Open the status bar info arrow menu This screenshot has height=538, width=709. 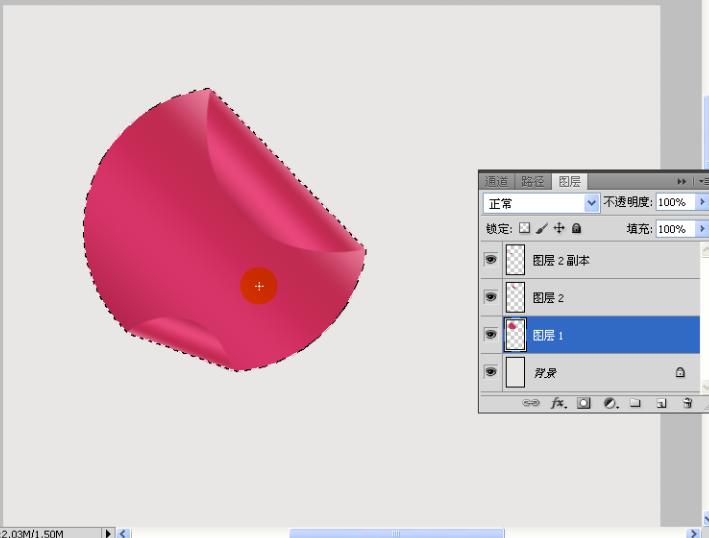(x=108, y=533)
